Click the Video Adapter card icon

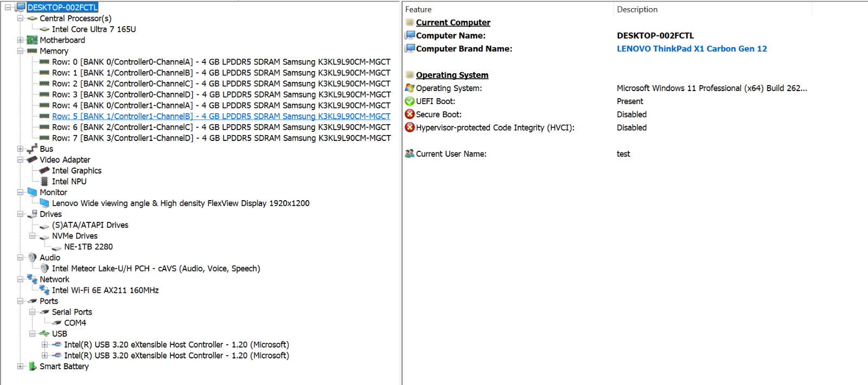point(32,159)
